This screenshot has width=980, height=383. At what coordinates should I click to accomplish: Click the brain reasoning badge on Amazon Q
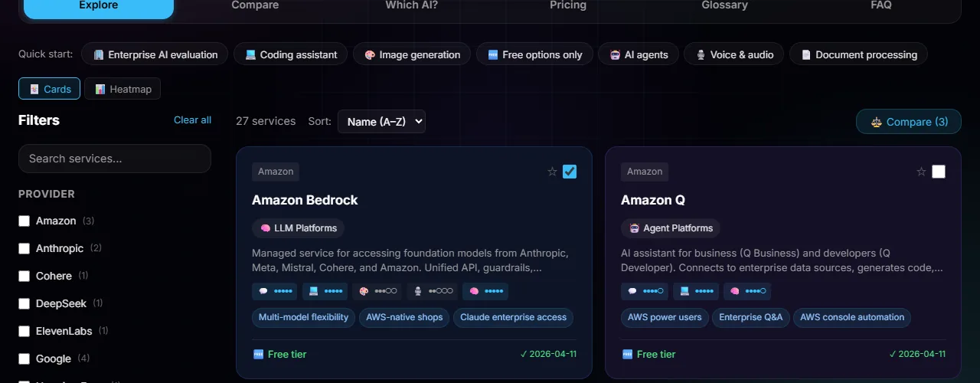tap(748, 291)
